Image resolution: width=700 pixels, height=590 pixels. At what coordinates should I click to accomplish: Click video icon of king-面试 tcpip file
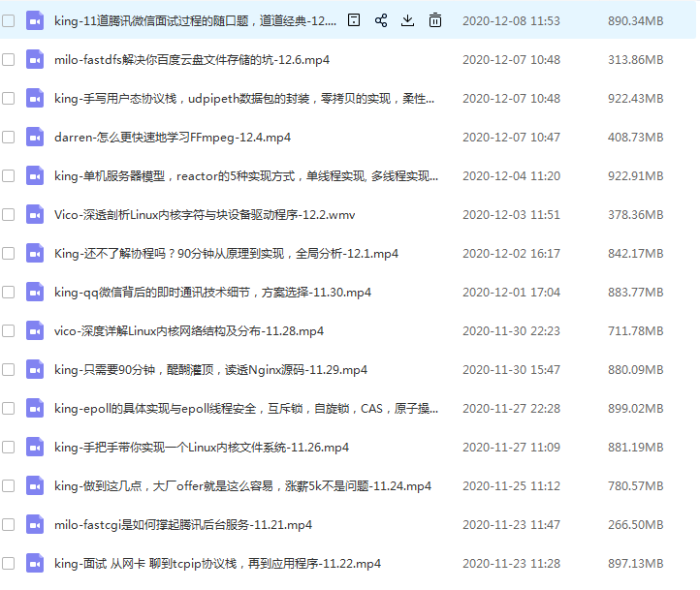coord(35,563)
